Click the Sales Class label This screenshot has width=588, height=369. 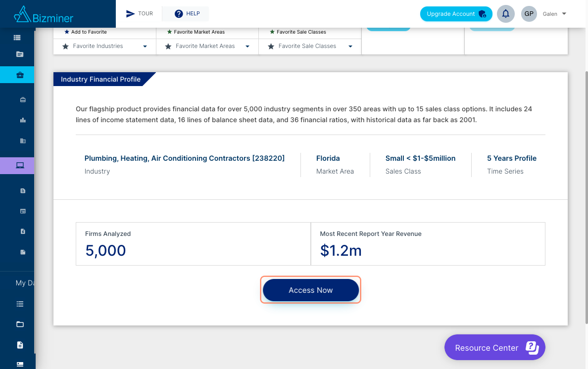coord(403,171)
